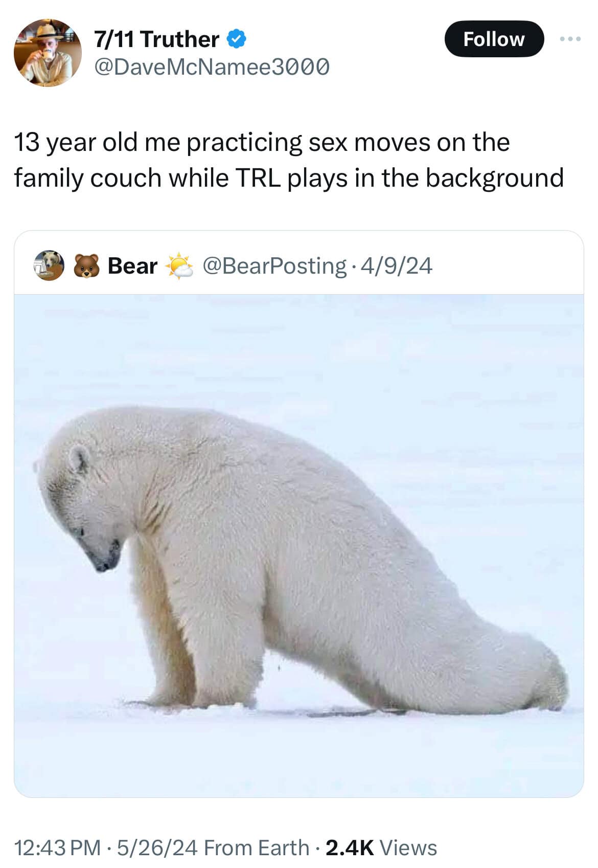Open the @BearPosting handle in quote
The image size is (598, 868).
tap(274, 266)
